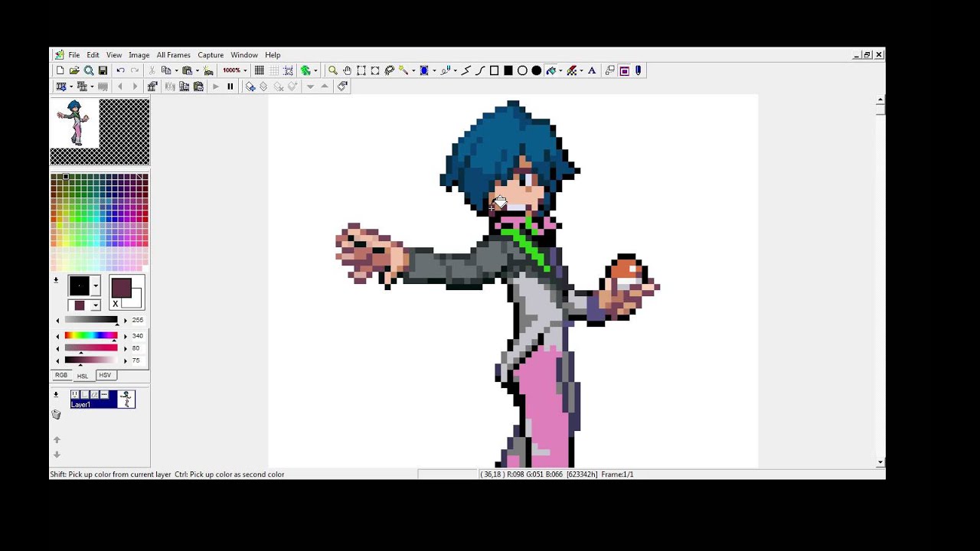Select the outlined Rectangle tool
Viewport: 980px width, 551px height.
[x=495, y=70]
